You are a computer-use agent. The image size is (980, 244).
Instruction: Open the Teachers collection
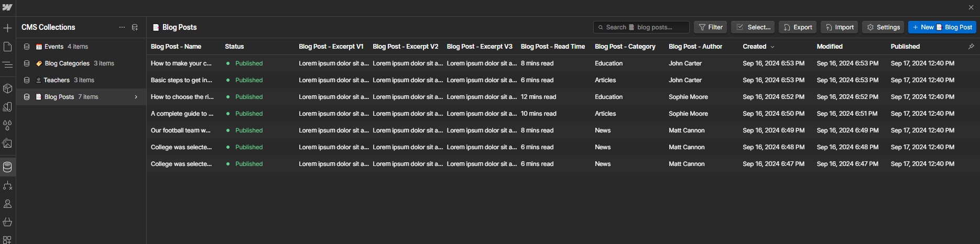tap(81, 80)
